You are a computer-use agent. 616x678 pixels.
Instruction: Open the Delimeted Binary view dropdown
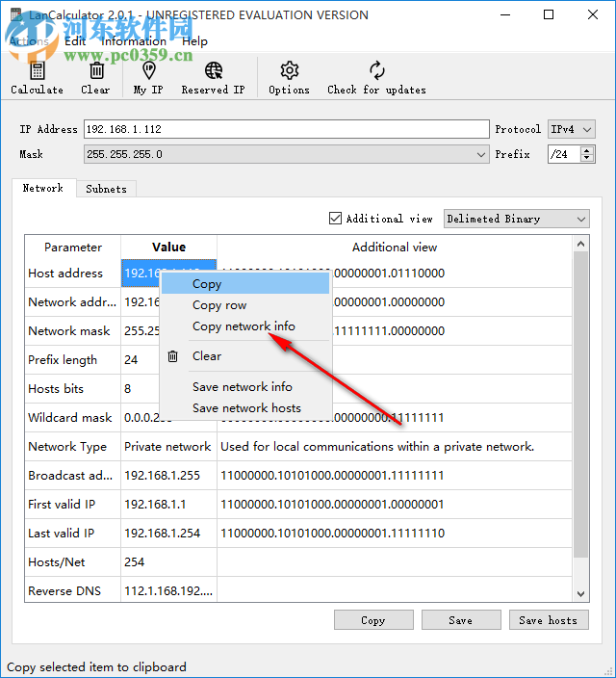point(517,219)
